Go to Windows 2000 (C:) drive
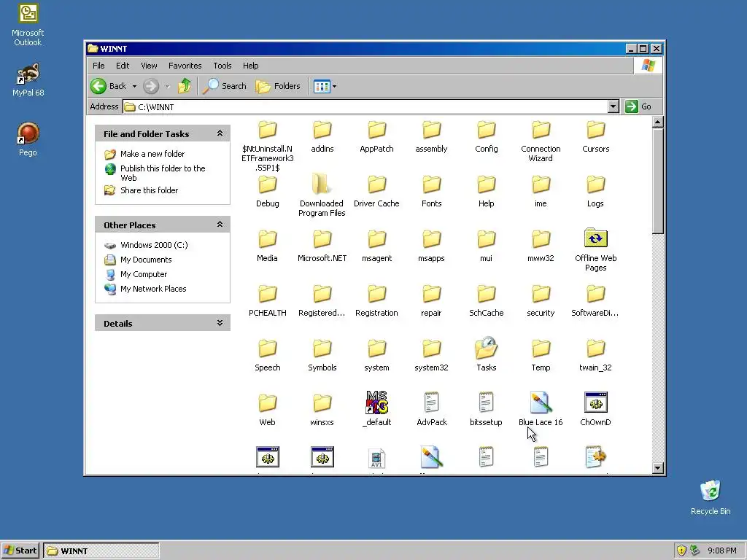The width and height of the screenshot is (747, 560). 154,245
